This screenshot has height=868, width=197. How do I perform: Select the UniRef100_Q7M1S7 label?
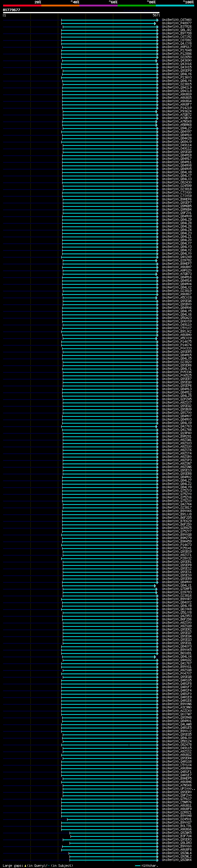click(x=176, y=799)
